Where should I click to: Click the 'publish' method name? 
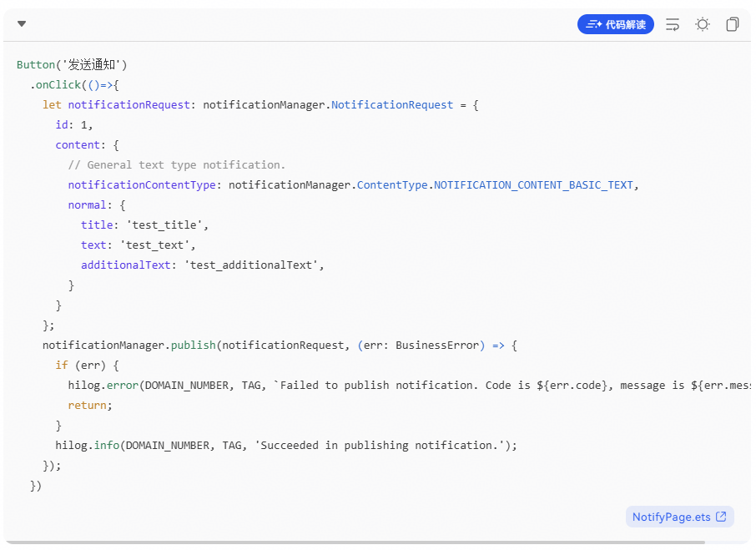[x=194, y=346]
